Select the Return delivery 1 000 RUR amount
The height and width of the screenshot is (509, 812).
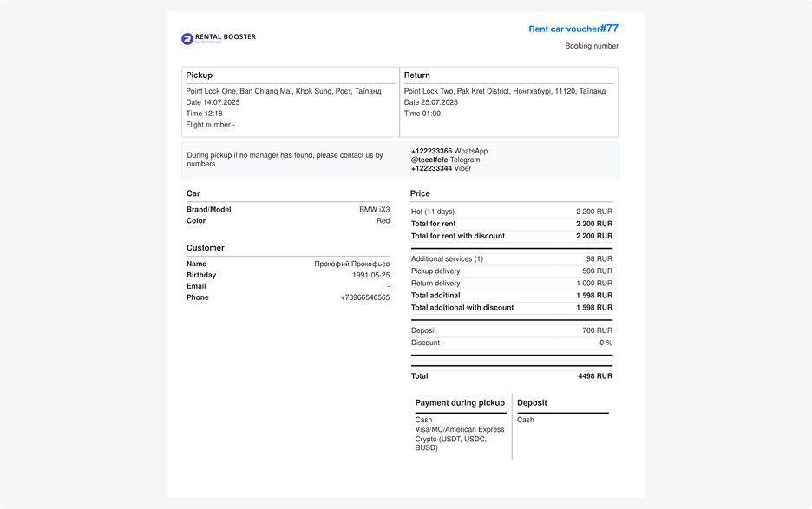tap(593, 284)
